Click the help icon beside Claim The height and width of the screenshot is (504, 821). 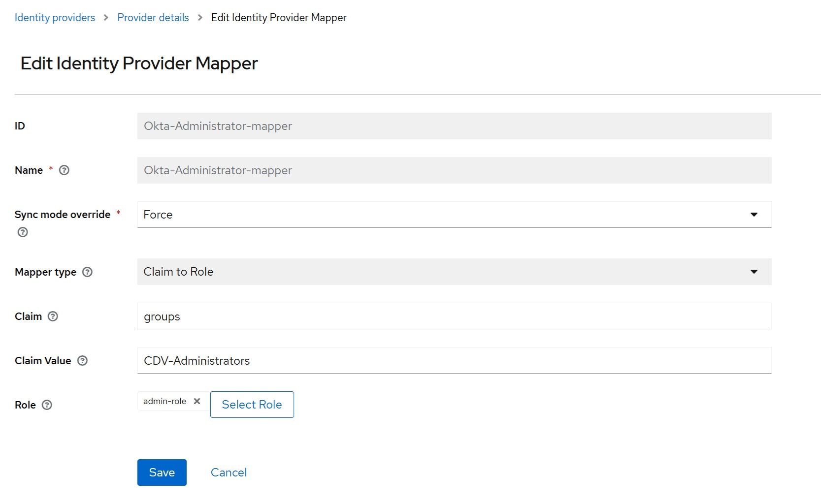tap(53, 316)
